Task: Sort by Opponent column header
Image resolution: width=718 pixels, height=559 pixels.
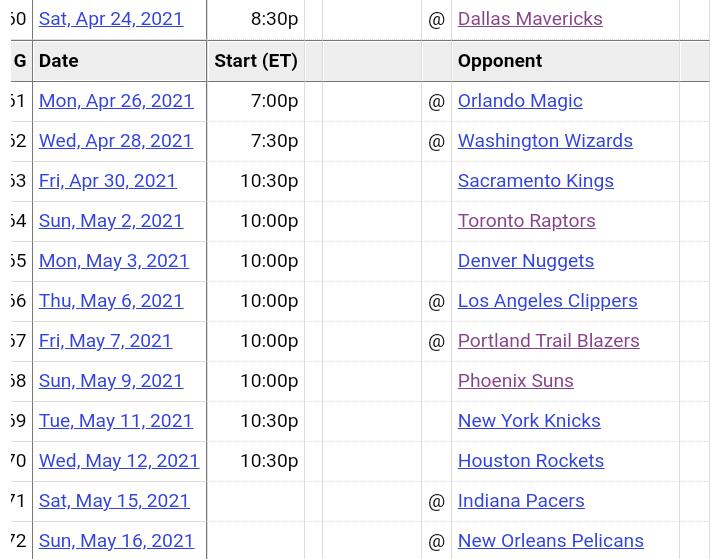Action: point(499,61)
